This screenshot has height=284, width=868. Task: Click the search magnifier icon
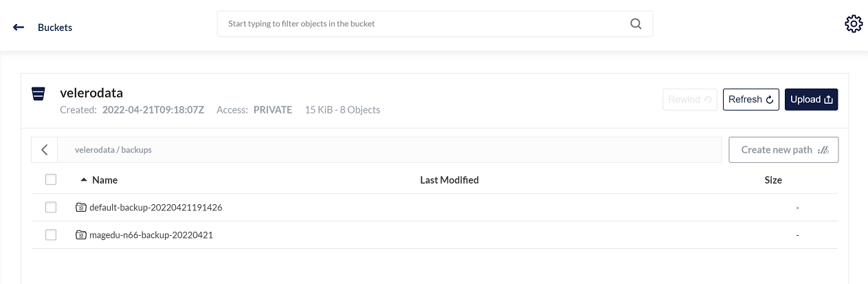[636, 23]
